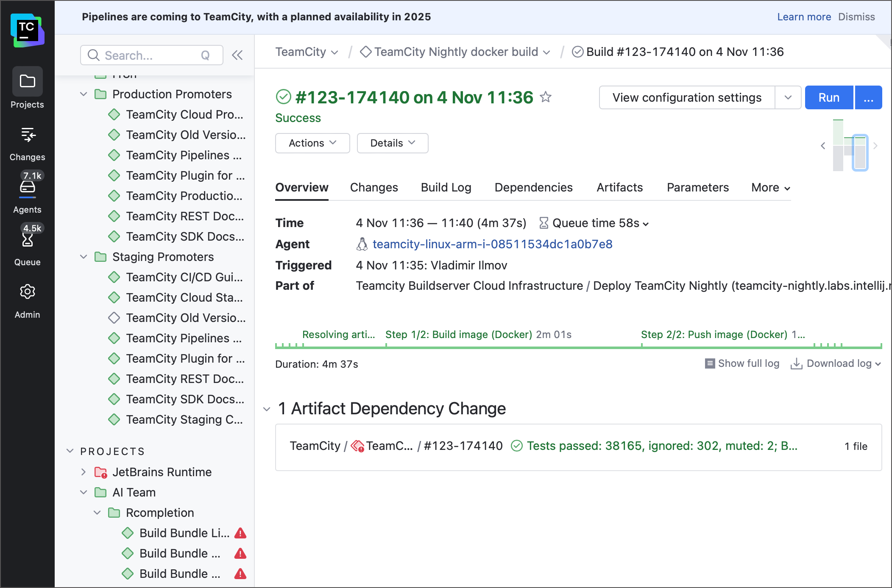Open the Changes sidebar icon
892x588 pixels.
click(28, 135)
